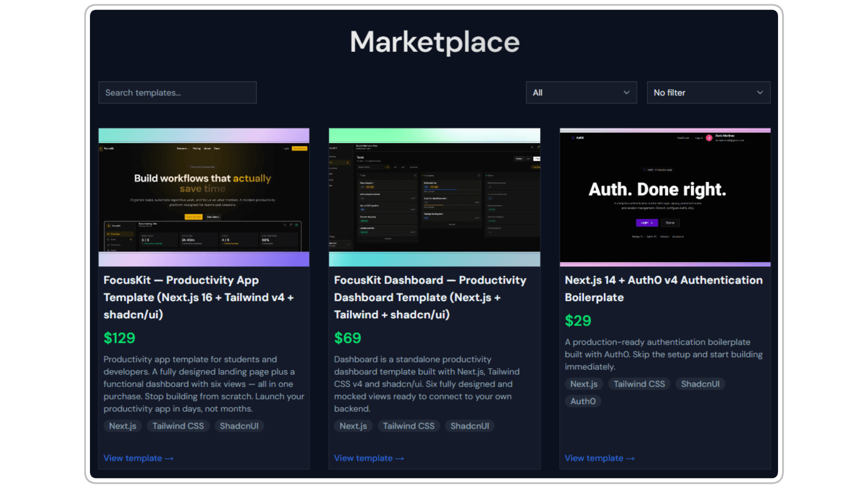Click the Tailwind CSS tag on $129 card
Screen dimensions: 868x488
(178, 426)
